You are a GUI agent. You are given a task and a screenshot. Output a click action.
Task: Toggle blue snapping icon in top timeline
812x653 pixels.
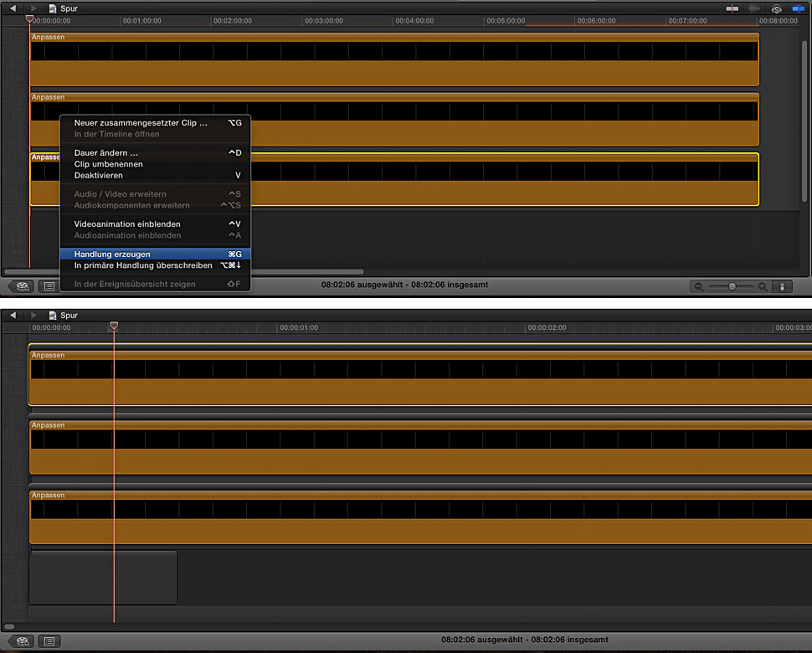coord(798,8)
